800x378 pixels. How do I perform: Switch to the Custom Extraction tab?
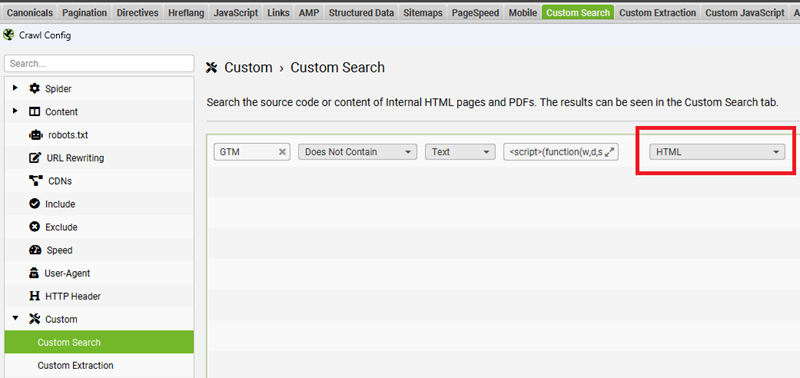click(658, 13)
